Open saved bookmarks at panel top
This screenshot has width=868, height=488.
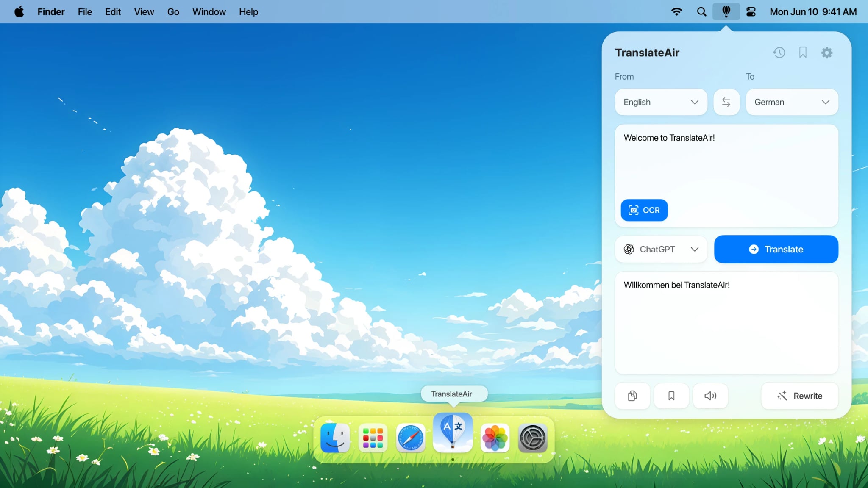pos(802,53)
